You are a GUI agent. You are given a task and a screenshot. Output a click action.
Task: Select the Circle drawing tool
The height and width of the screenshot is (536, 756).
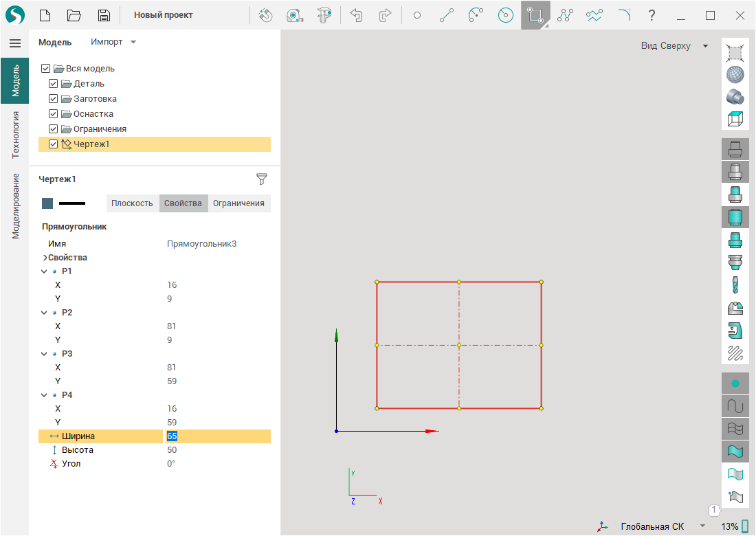(x=416, y=15)
